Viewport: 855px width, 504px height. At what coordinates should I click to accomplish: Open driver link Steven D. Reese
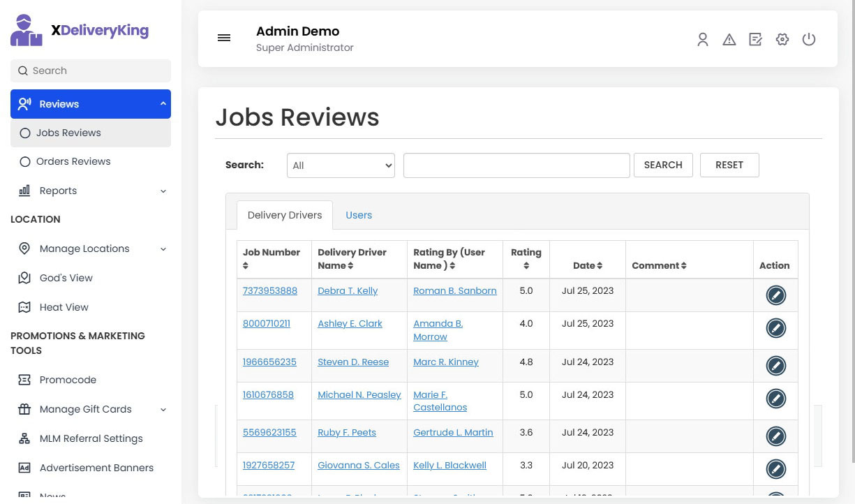[x=353, y=362]
